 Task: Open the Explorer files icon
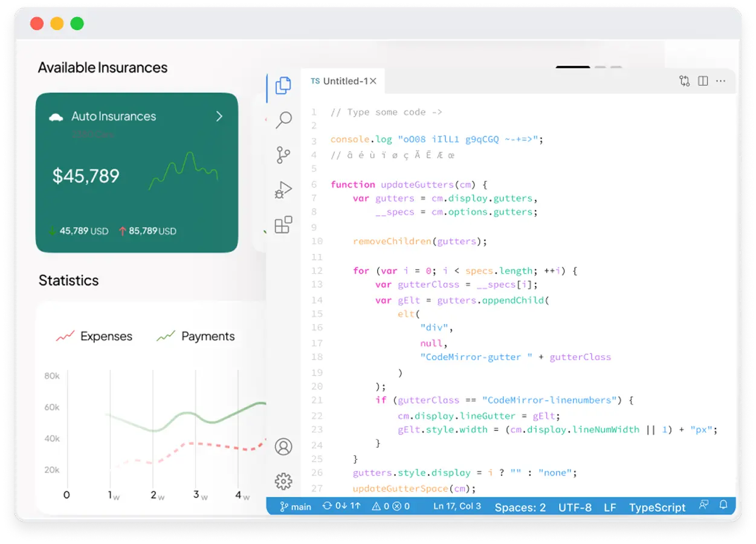(x=283, y=86)
